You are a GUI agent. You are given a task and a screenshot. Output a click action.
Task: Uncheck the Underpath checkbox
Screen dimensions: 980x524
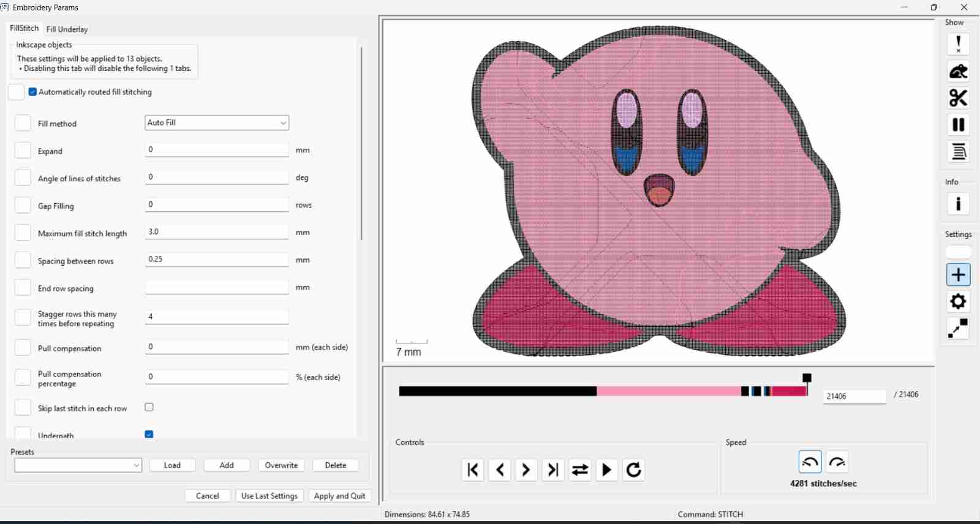click(x=149, y=434)
